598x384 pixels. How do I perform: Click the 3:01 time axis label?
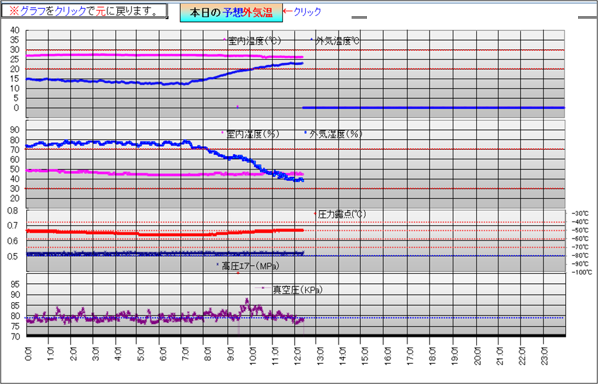click(x=96, y=353)
